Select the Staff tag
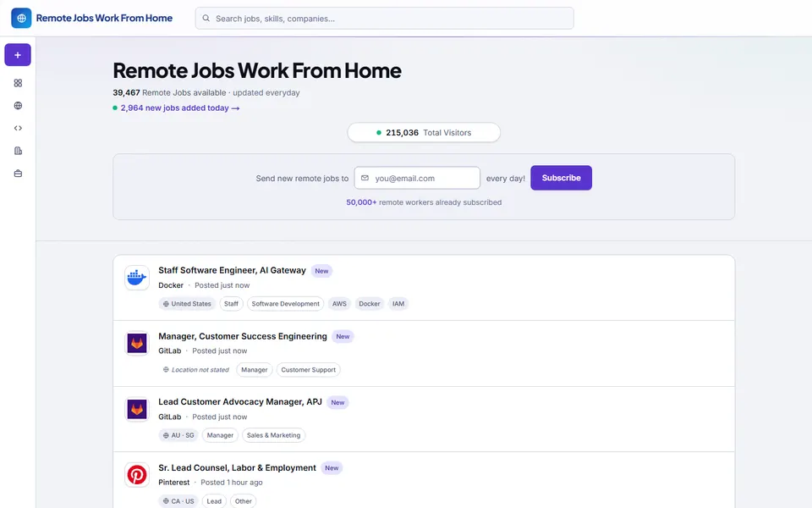 point(231,304)
